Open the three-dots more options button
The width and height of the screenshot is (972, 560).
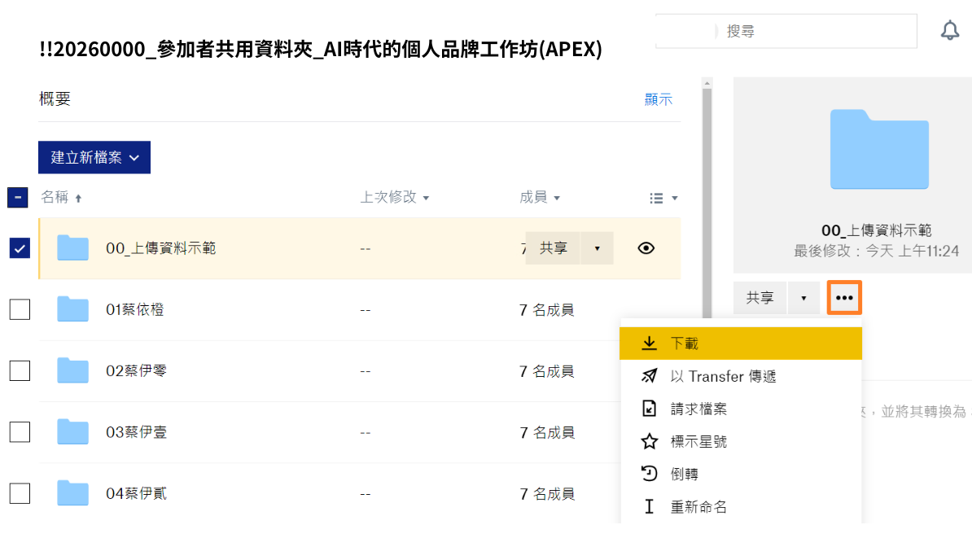(843, 298)
